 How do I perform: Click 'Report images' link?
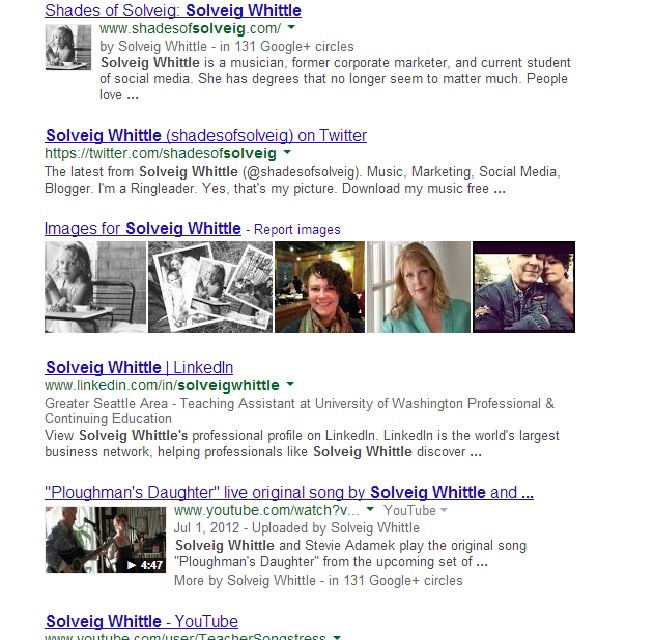(297, 229)
